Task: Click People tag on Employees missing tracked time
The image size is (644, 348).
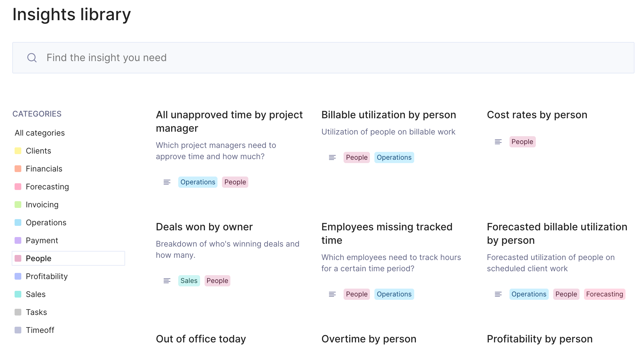Action: (x=357, y=294)
